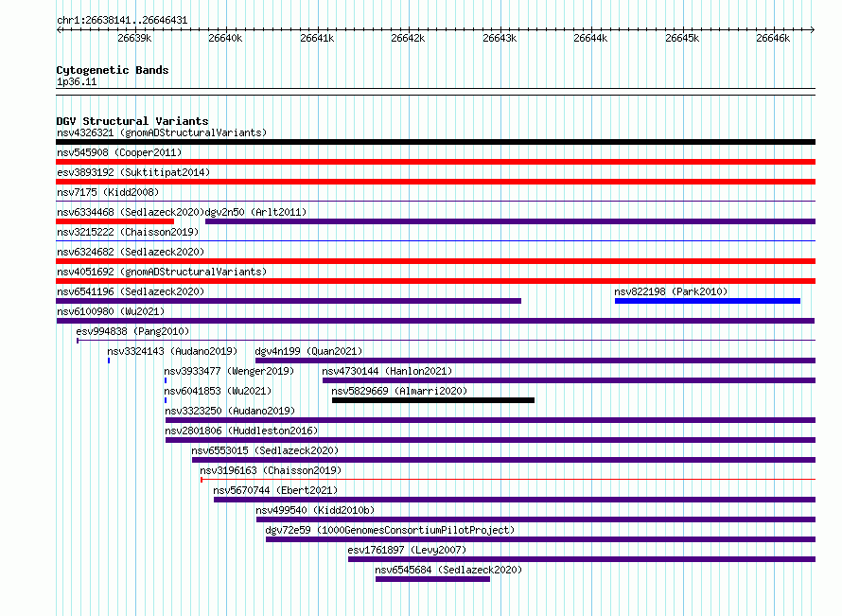Select nsv2801806 (Huddleston2016) label
This screenshot has height=616, width=842.
(241, 431)
